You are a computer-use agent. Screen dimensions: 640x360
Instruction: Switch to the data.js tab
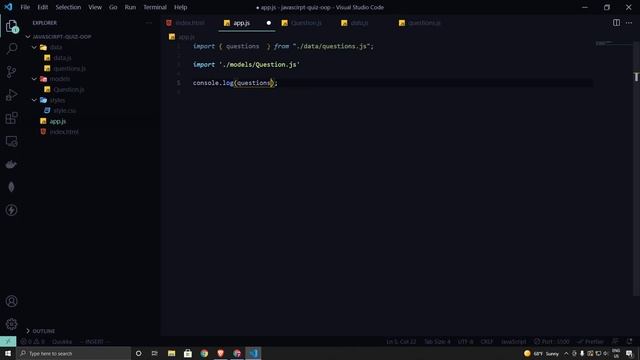(x=359, y=23)
